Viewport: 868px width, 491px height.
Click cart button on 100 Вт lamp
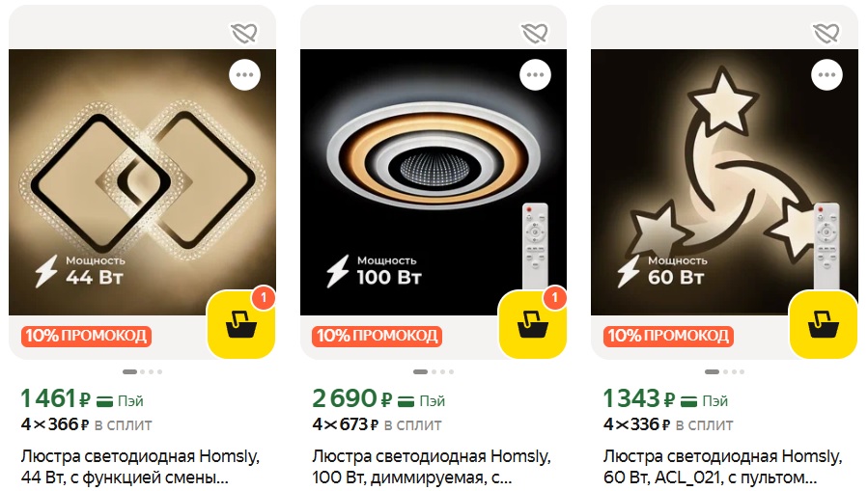[x=533, y=324]
